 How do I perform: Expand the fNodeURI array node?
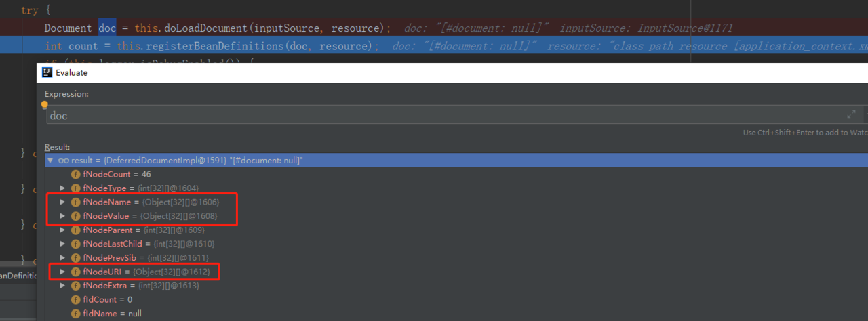[x=63, y=272]
